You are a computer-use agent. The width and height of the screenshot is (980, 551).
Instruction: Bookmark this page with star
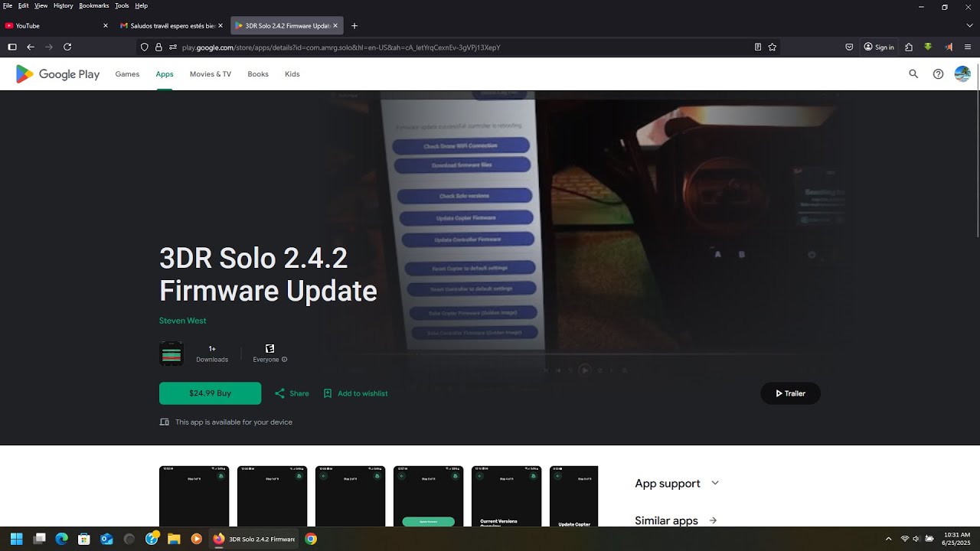773,47
